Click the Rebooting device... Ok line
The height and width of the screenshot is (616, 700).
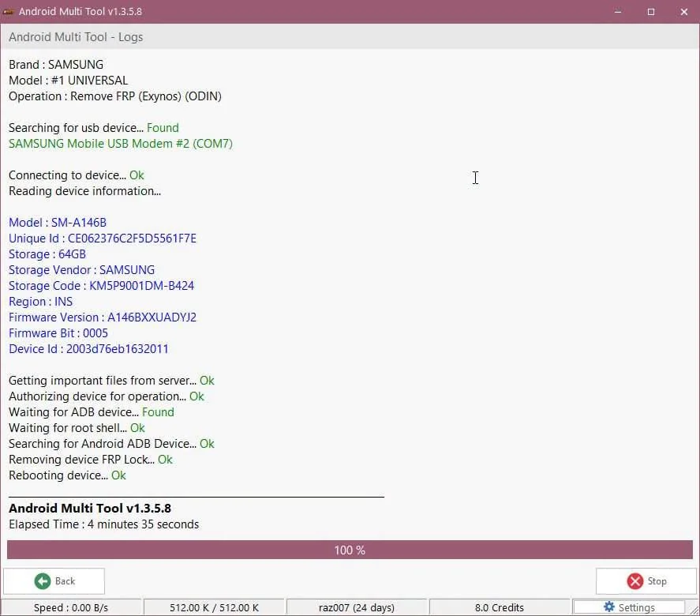[67, 475]
